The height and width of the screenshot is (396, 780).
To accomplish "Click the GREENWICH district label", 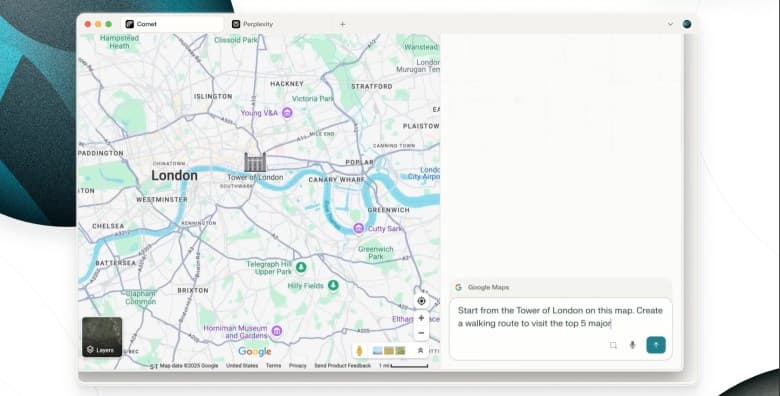I will click(x=389, y=210).
